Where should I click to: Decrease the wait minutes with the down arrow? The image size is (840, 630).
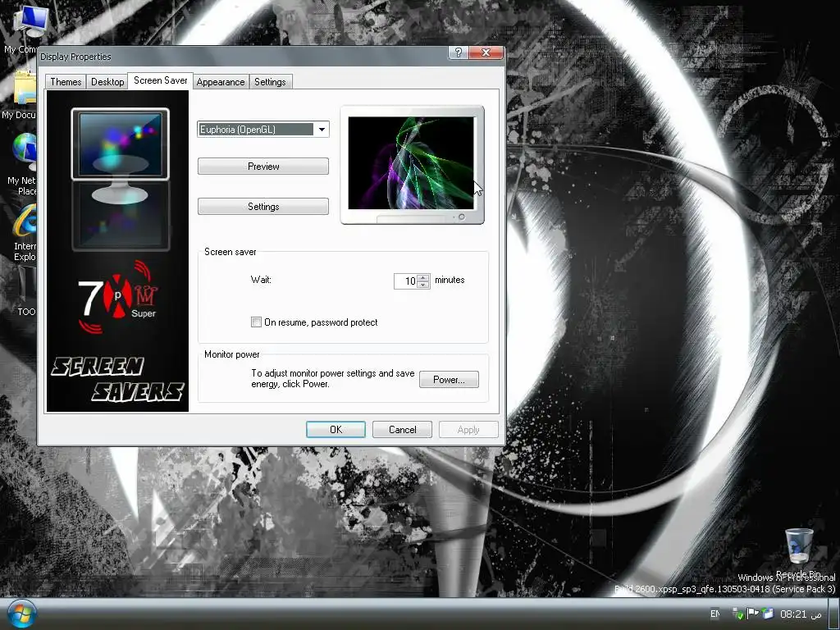[x=423, y=285]
